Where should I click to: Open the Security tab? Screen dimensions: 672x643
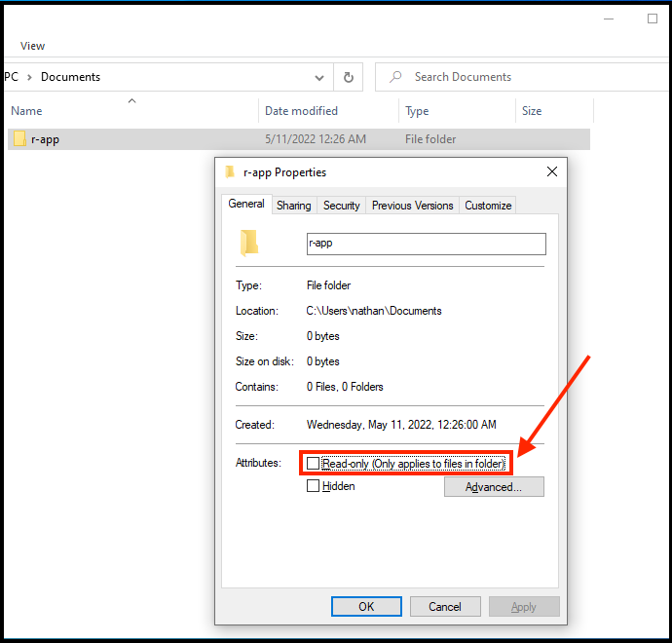342,206
